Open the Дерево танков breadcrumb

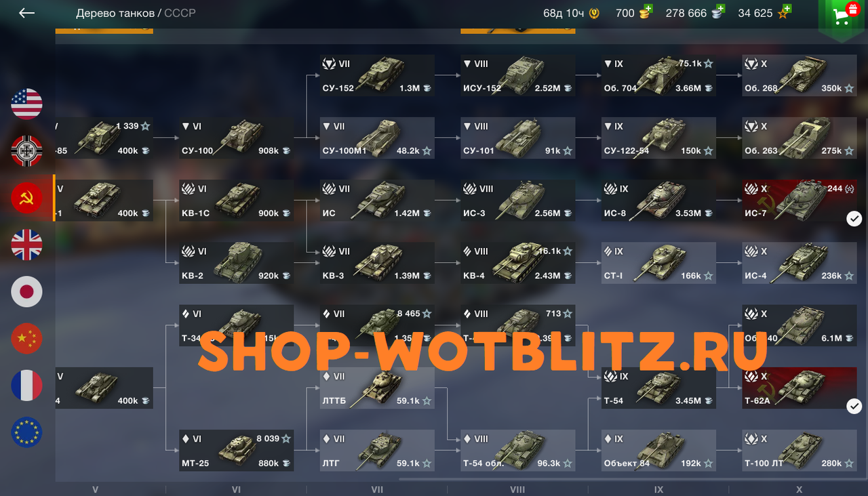pyautogui.click(x=115, y=13)
